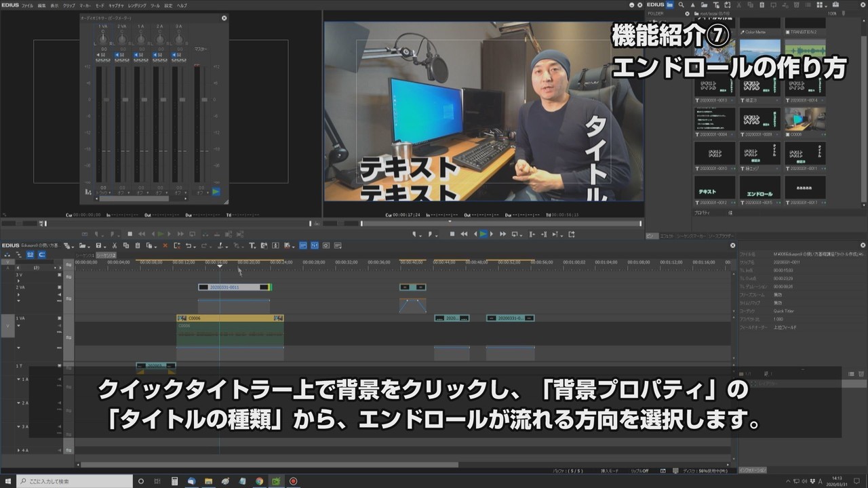The width and height of the screenshot is (868, 488).
Task: Switch to the ソースブラウザー tab
Action: coord(721,236)
